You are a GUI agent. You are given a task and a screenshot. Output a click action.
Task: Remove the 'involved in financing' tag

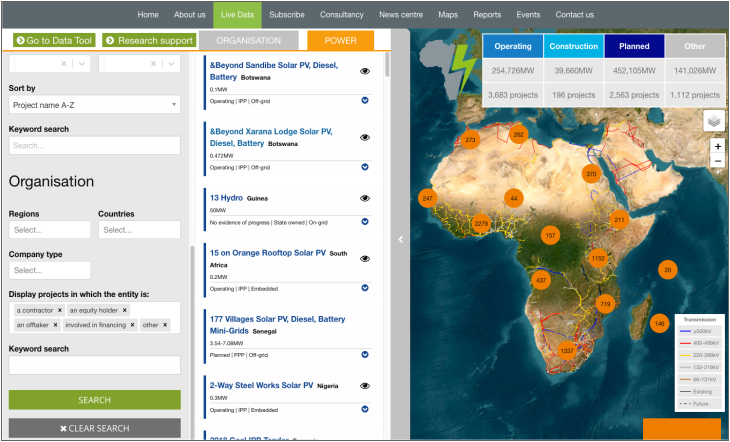click(132, 325)
